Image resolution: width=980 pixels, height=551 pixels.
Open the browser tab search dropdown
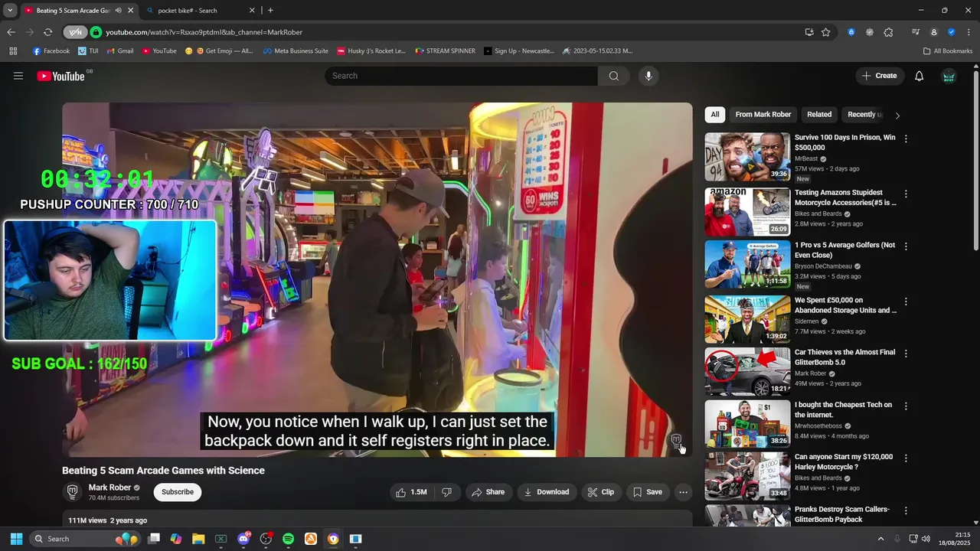pos(10,11)
